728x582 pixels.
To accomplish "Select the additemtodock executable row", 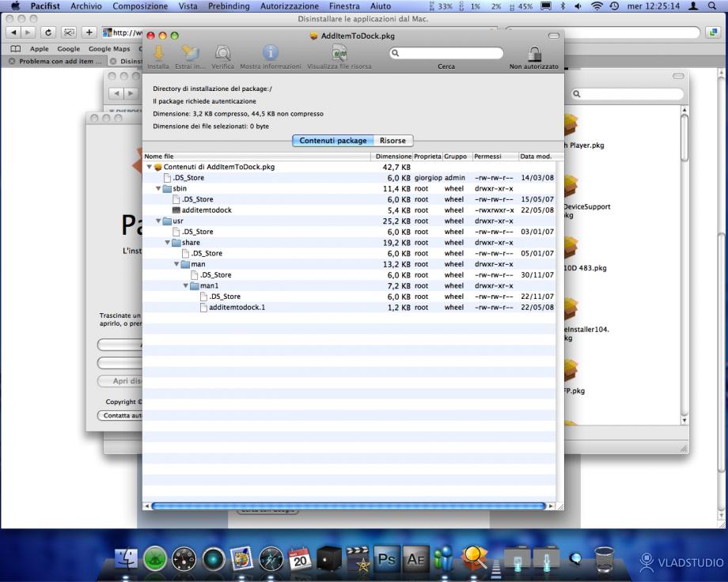I will click(349, 210).
